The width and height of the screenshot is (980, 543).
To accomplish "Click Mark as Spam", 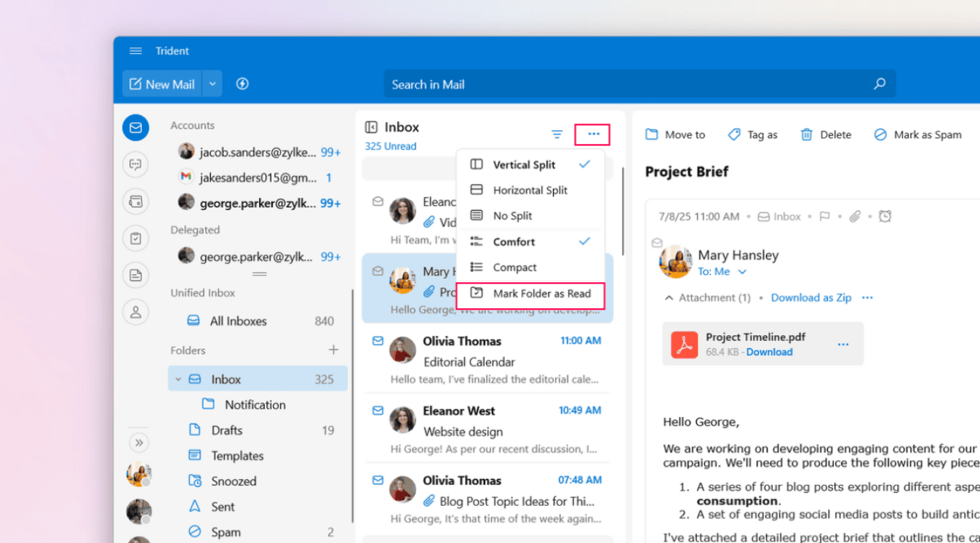I will (918, 134).
